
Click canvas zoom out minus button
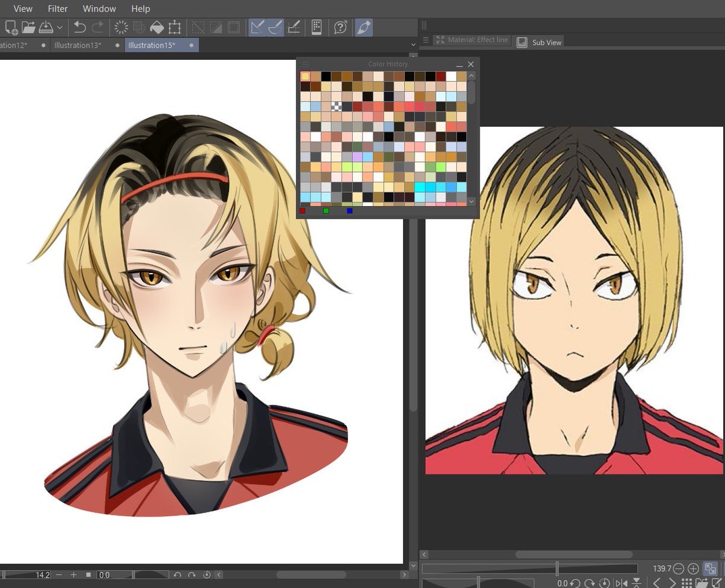click(59, 575)
